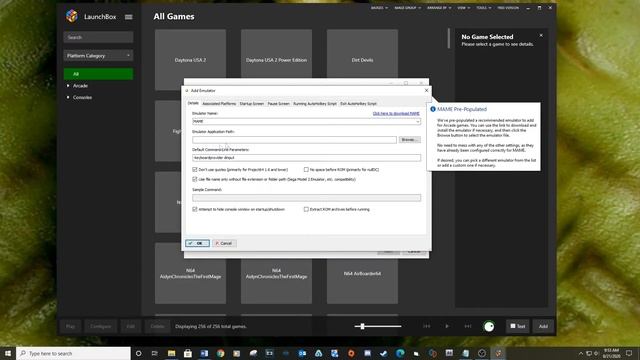Open Exit AutoHotkey Script tab
The width and height of the screenshot is (640, 360).
[x=358, y=104]
